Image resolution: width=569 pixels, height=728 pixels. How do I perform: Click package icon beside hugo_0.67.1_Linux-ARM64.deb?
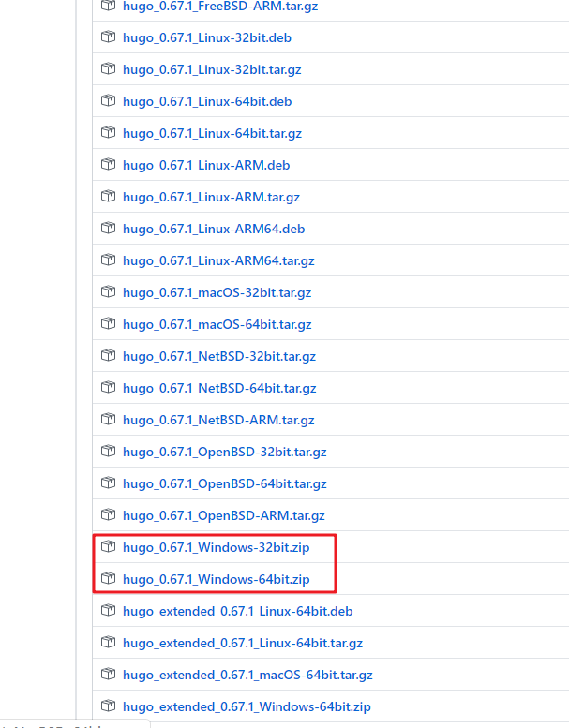(x=108, y=229)
